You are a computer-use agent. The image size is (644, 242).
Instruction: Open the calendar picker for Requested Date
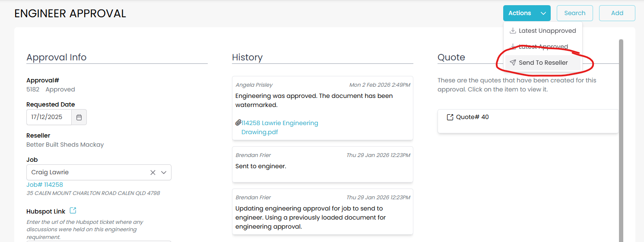click(79, 117)
